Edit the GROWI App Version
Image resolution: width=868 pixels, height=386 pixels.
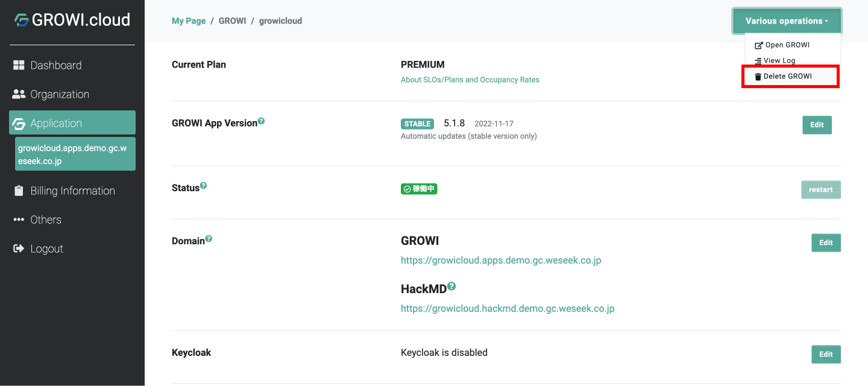tap(817, 125)
